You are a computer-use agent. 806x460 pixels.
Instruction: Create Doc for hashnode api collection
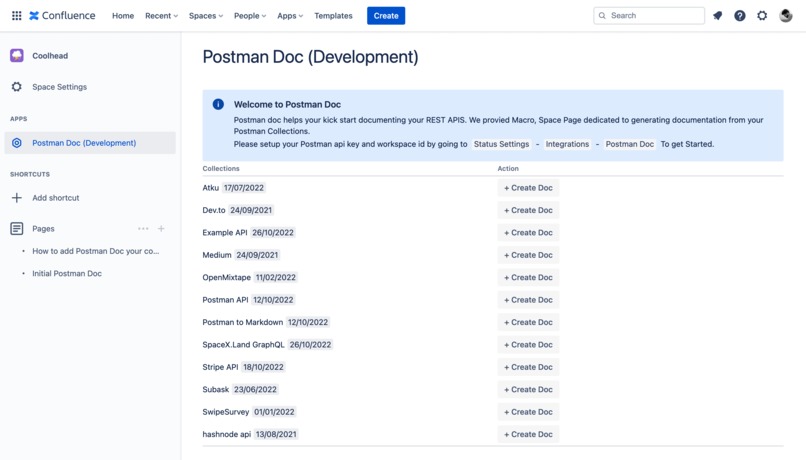(x=528, y=434)
